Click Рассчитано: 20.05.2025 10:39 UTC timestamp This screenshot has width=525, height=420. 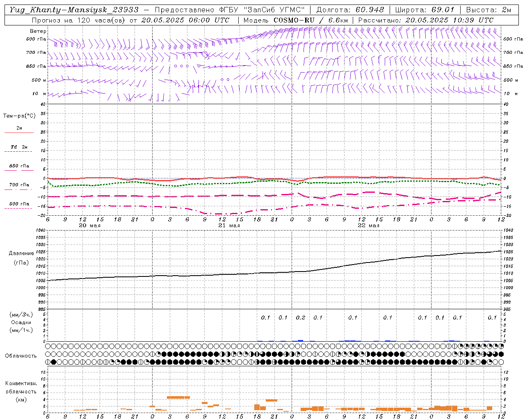coord(426,20)
